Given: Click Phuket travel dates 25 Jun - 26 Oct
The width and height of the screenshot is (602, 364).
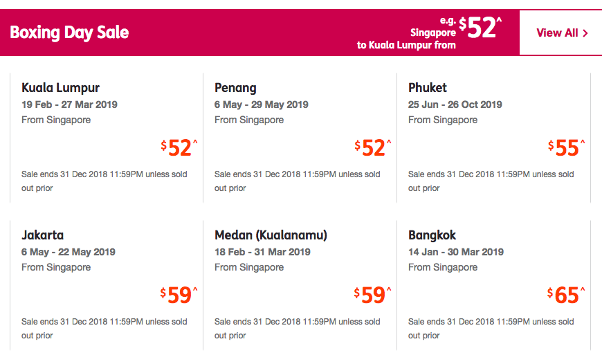Looking at the screenshot, I should click(455, 104).
